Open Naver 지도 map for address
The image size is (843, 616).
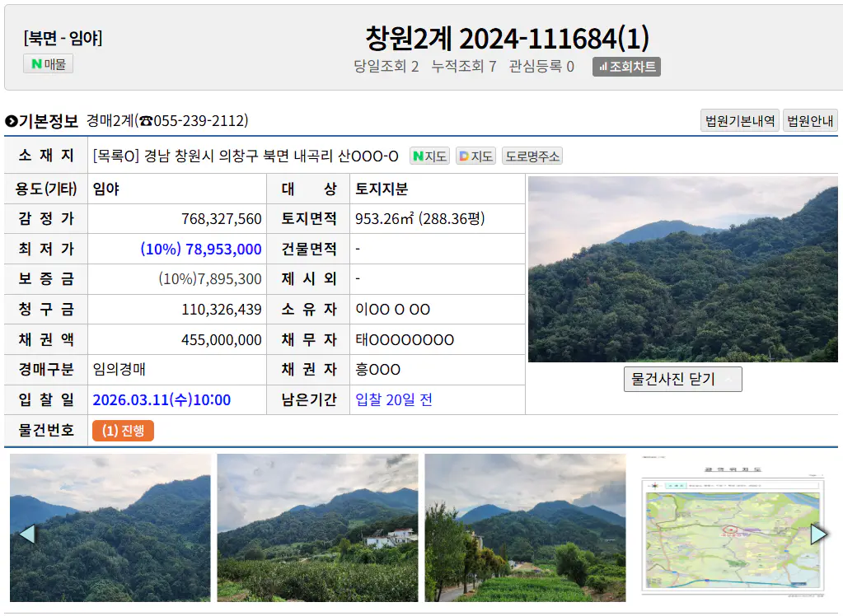click(429, 156)
